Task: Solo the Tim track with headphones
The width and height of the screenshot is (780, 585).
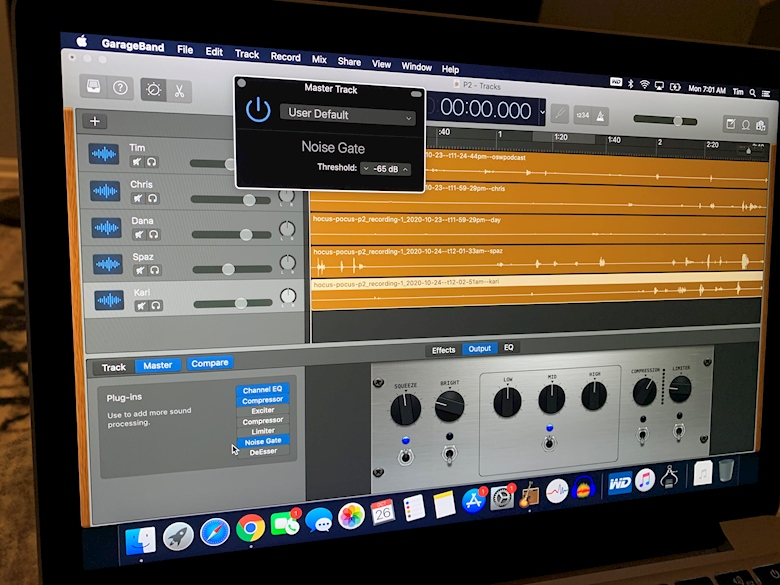Action: point(151,162)
